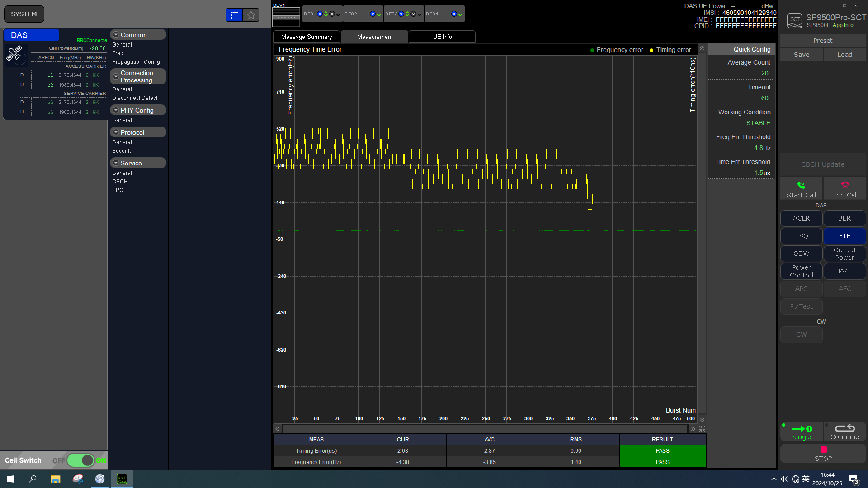Open the Output Power measurement
Image resolution: width=868 pixels, height=488 pixels.
coord(844,253)
